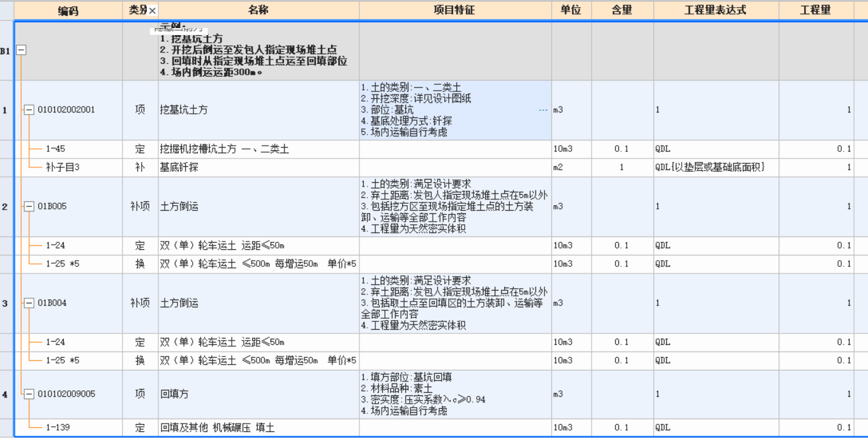
Task: Collapse the 01B005 item expander
Action: pyautogui.click(x=29, y=206)
